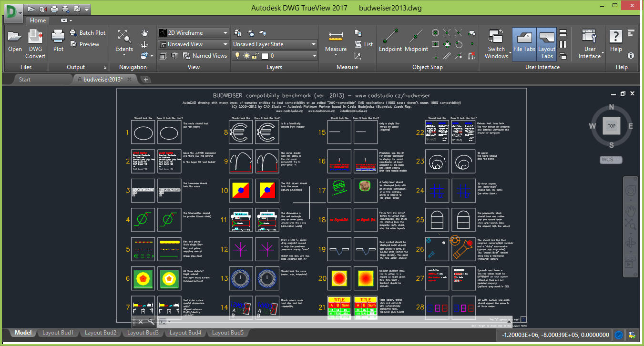This screenshot has height=346, width=644.
Task: Click the layer off icon in Layers panel
Action: pyautogui.click(x=263, y=33)
